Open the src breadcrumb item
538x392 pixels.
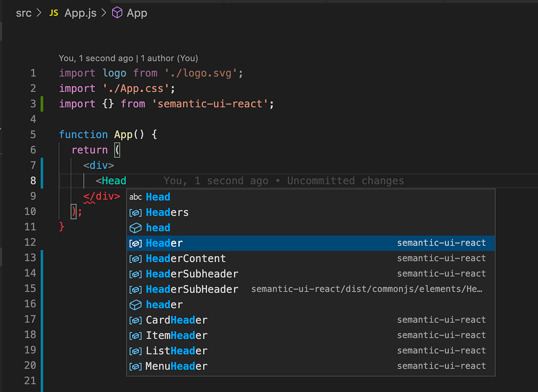(x=24, y=13)
